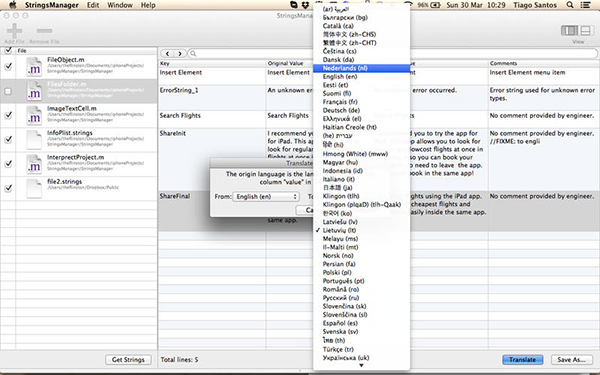Click the FileObject.m file icon
600x375 pixels.
click(34, 67)
